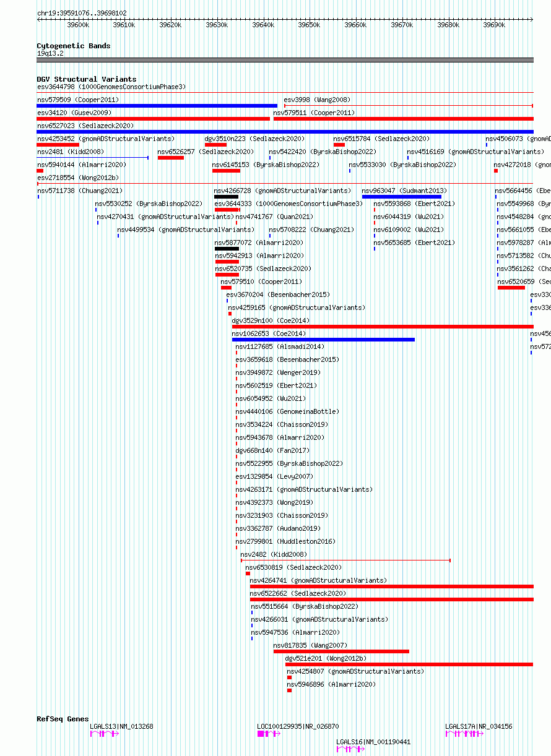Viewport: 551px width, 756px height.
Task: Open nsv3949872 (Wenger2019) label
Action: [x=277, y=372]
